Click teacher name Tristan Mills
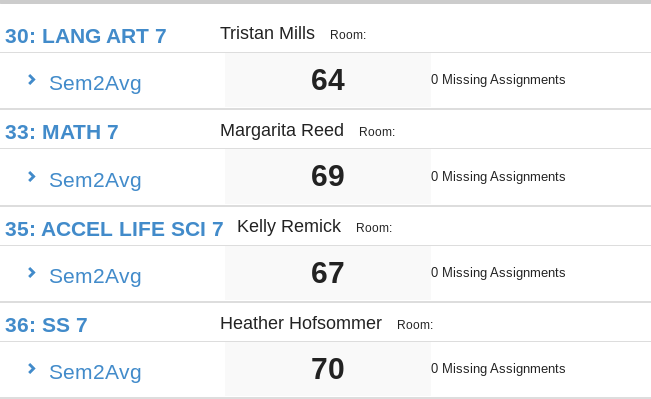The height and width of the screenshot is (399, 651). [x=267, y=33]
